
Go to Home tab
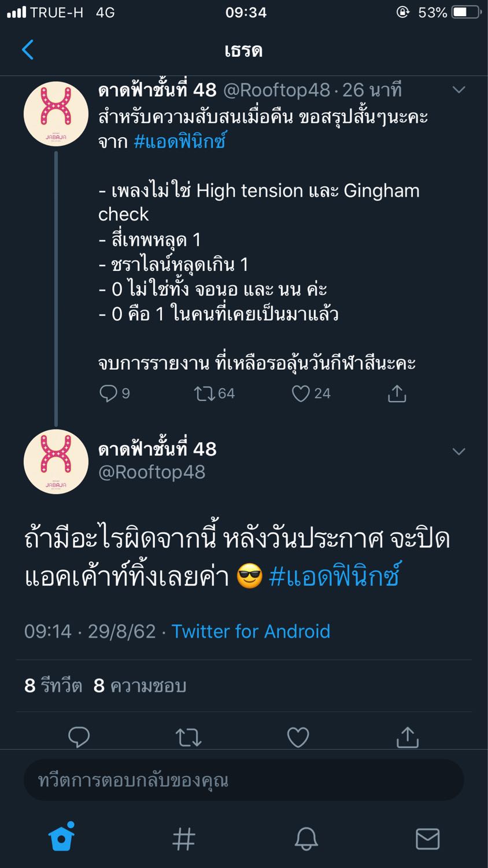[x=62, y=837]
